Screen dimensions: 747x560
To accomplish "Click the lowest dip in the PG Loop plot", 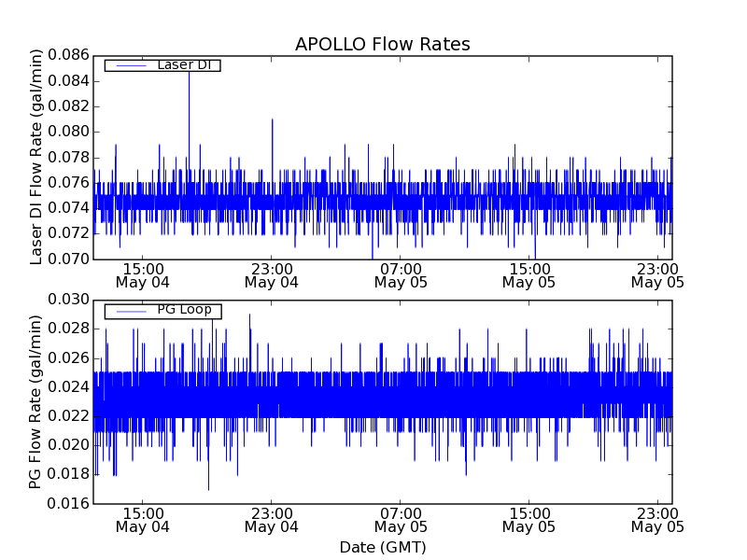I will click(208, 488).
